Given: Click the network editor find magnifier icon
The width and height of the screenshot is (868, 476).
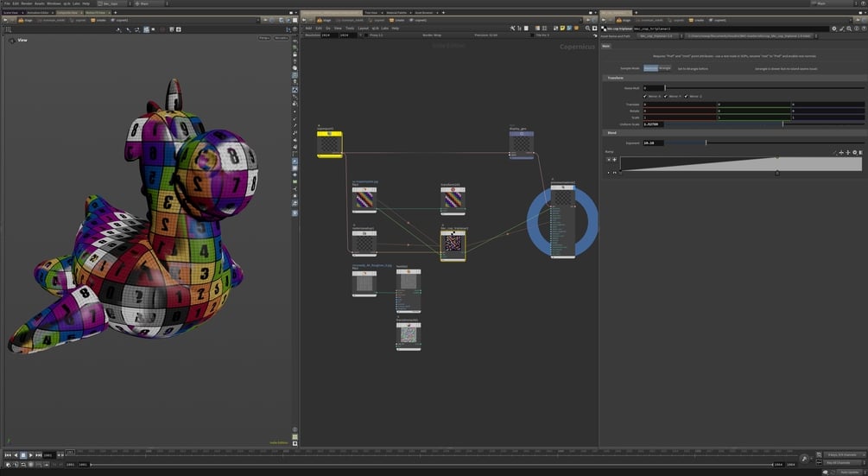Looking at the screenshot, I should pos(587,28).
